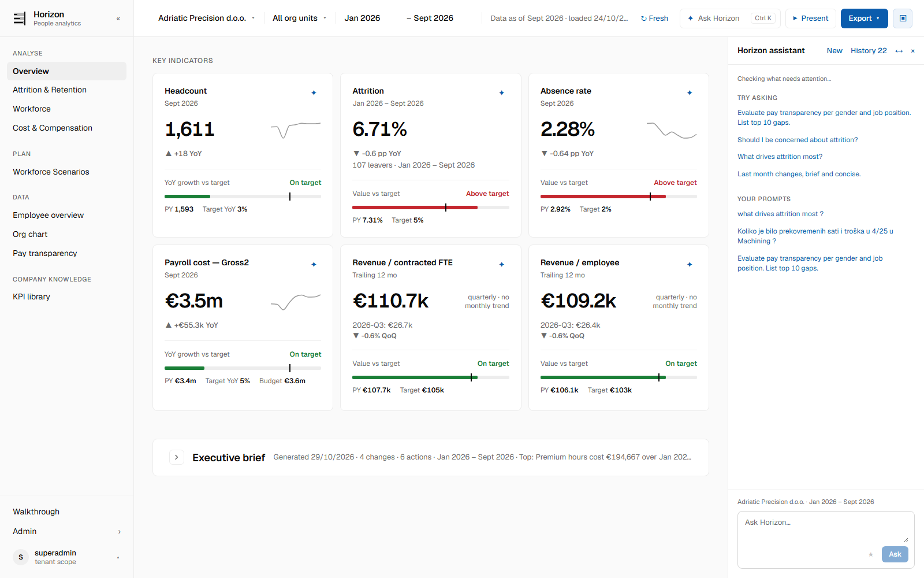
Task: Click the Revenue / employee target bar
Action: point(619,377)
